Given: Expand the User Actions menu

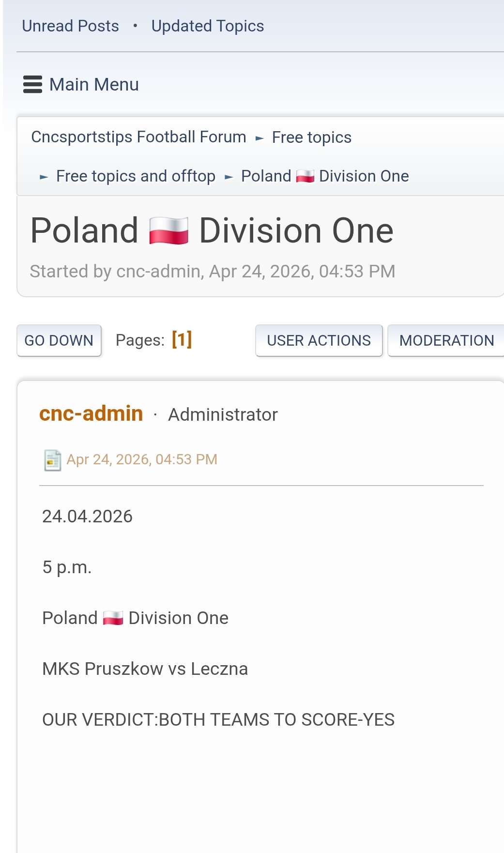Looking at the screenshot, I should (319, 340).
